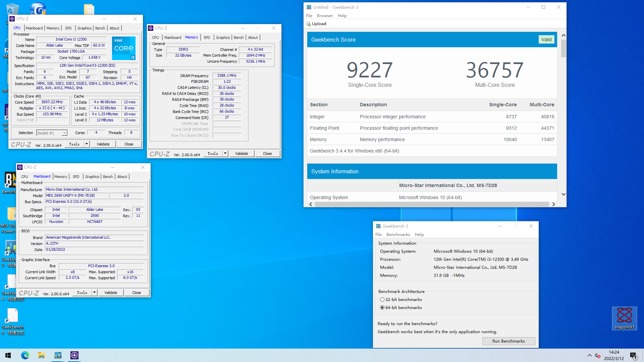Select the Floating Point row in score table
Screen dimensions: 644x362
(432, 128)
